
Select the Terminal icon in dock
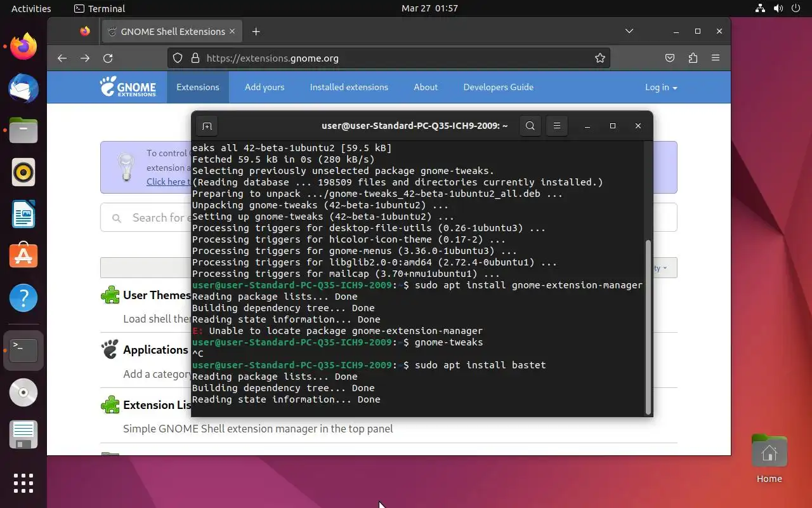[x=23, y=351]
